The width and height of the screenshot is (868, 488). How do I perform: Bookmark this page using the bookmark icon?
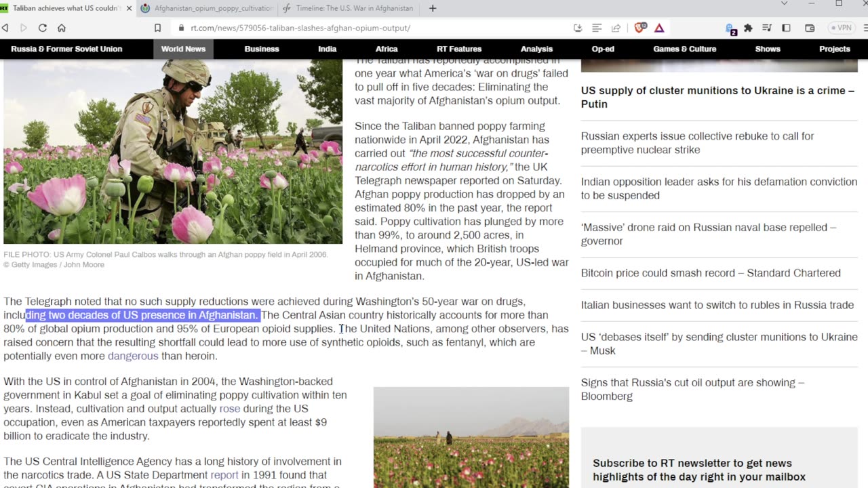[x=157, y=28]
